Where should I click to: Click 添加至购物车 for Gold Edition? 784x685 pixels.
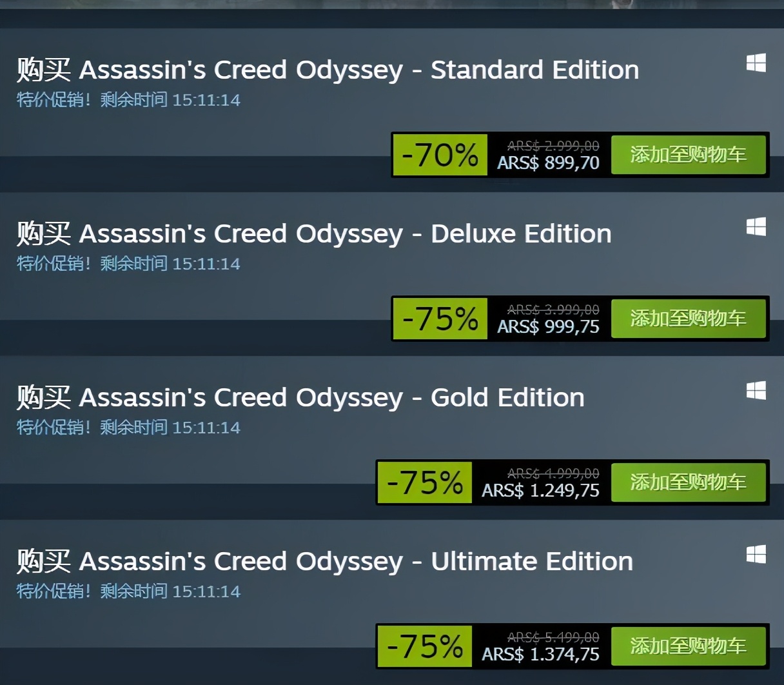pyautogui.click(x=689, y=482)
